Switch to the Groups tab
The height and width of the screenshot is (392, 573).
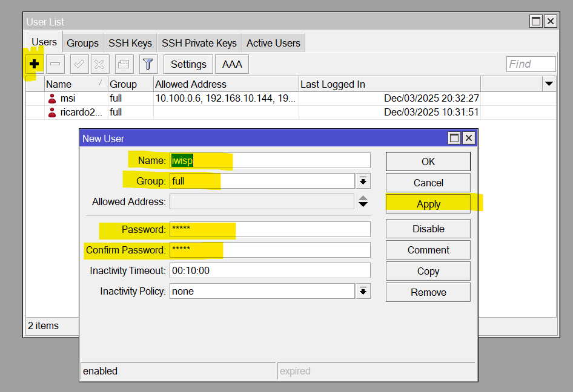coord(82,43)
